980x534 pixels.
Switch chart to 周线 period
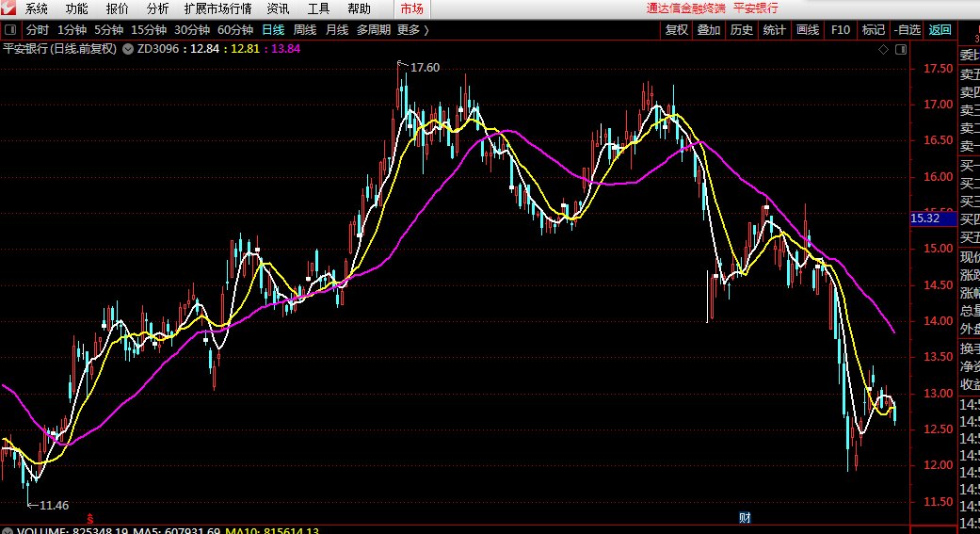pos(305,30)
